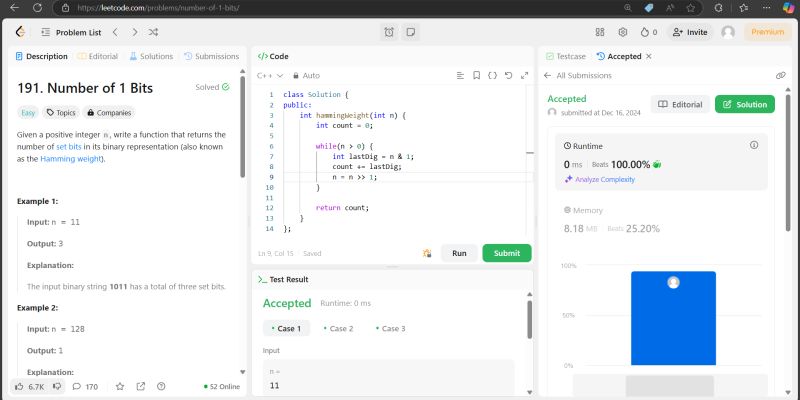Go back in browser history
Image resolution: width=800 pixels, height=400 pixels.
pyautogui.click(x=14, y=8)
